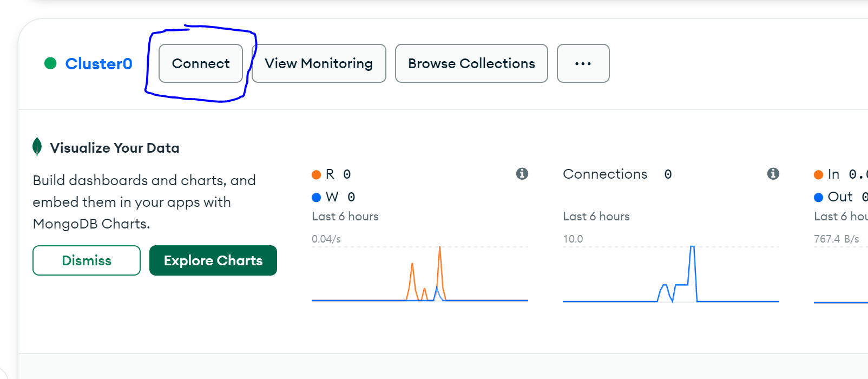Viewport: 868px width, 379px height.
Task: Click the '0.04/s' axis value
Action: [x=326, y=239]
